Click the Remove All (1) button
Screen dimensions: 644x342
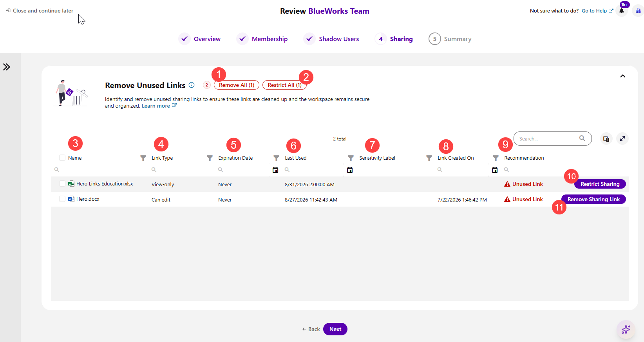click(237, 85)
